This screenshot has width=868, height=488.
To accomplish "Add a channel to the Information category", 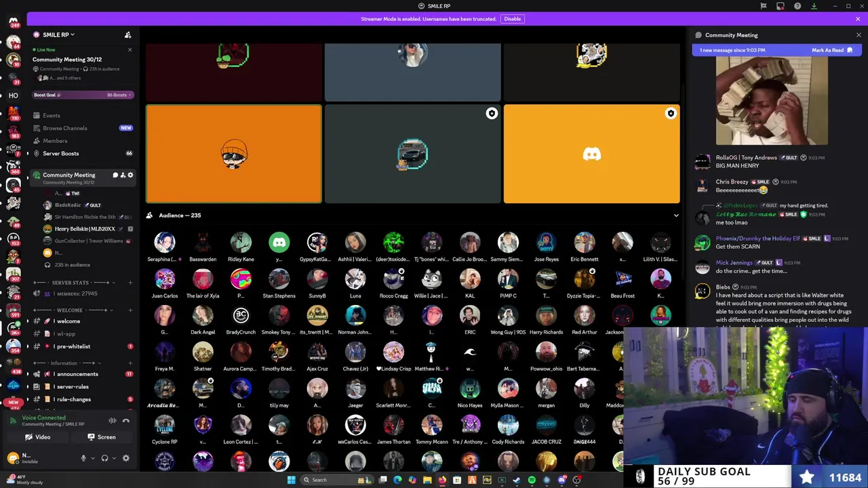I will tap(130, 363).
